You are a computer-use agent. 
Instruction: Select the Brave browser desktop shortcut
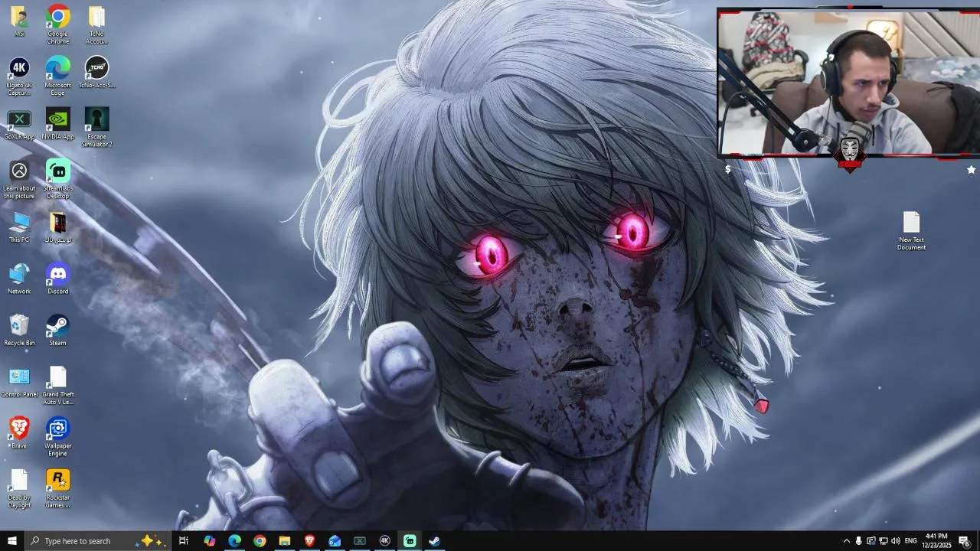(x=19, y=433)
